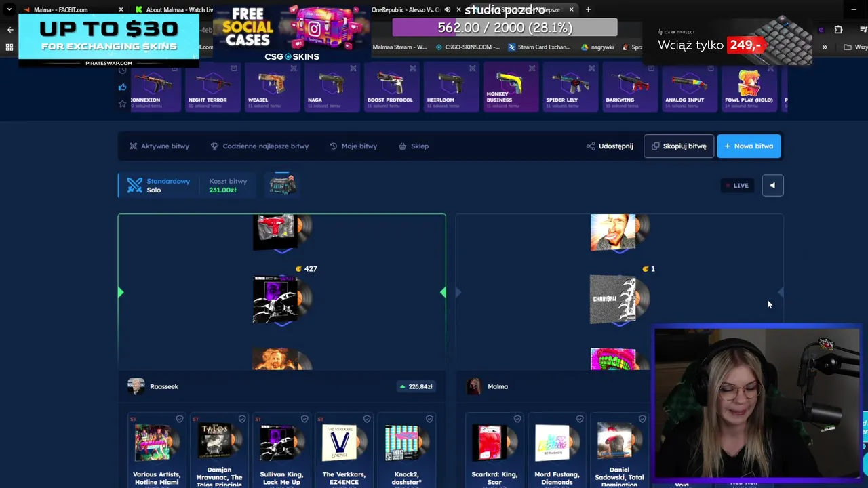This screenshot has height=488, width=868.
Task: Open the Monkey Business skin drop card
Action: click(511, 87)
